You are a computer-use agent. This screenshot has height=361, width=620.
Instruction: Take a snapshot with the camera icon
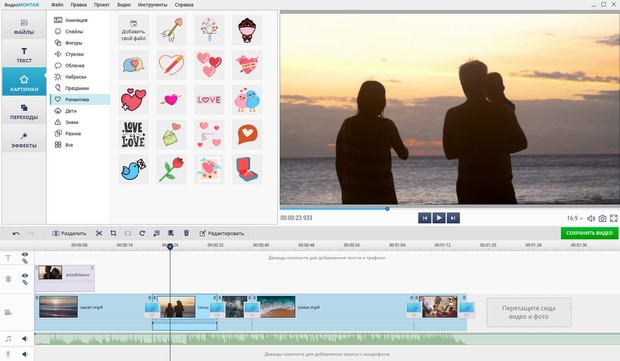coord(602,218)
